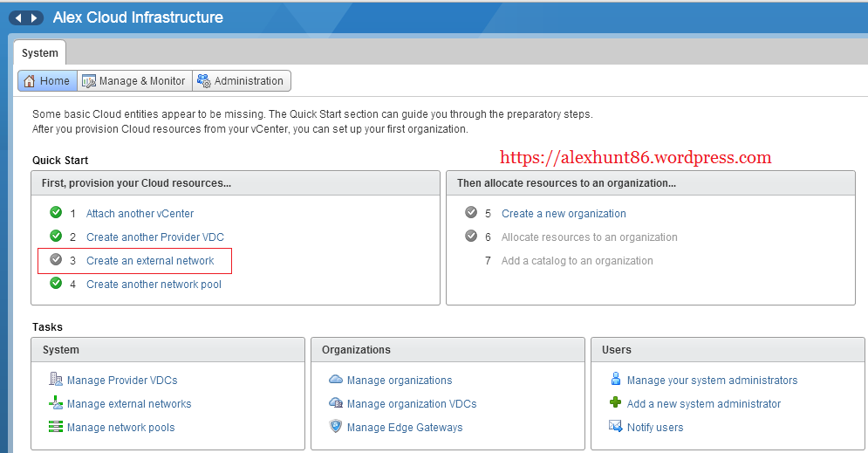Image resolution: width=868 pixels, height=453 pixels.
Task: Click the back navigation arrow in header
Action: (18, 17)
